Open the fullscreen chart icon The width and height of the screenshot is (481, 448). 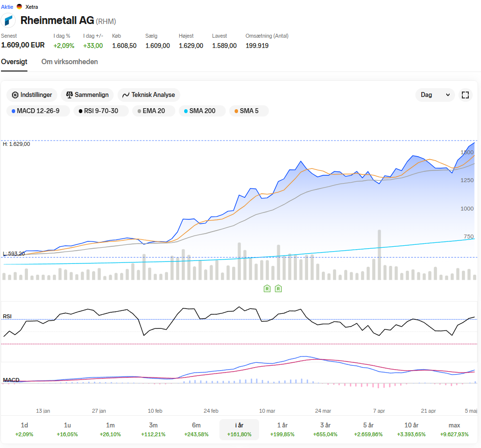coord(465,95)
